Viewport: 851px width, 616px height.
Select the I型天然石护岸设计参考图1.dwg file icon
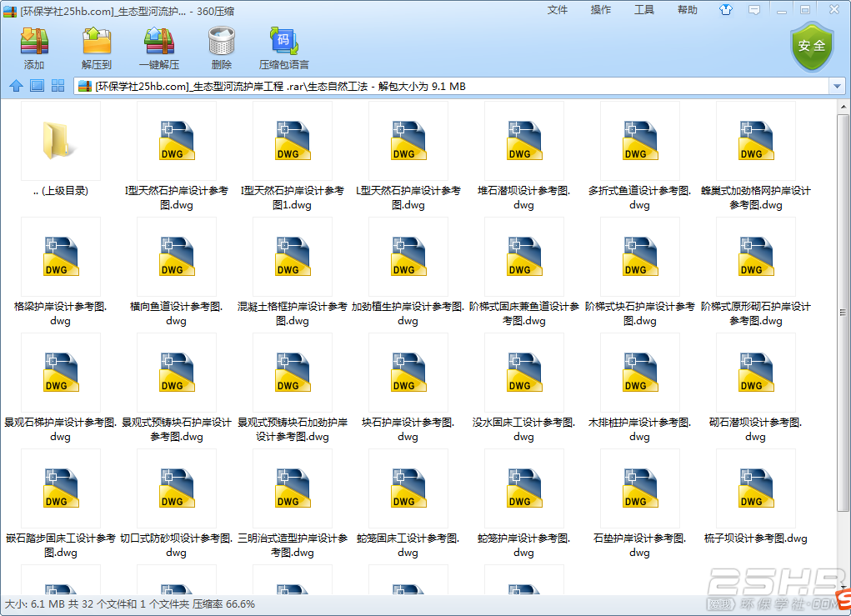point(293,141)
